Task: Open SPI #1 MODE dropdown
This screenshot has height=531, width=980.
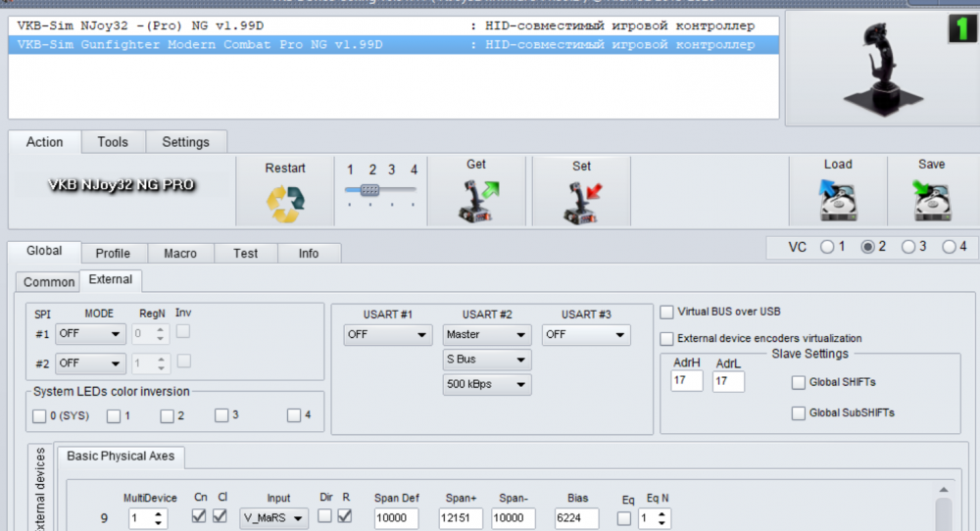Action: [x=90, y=334]
